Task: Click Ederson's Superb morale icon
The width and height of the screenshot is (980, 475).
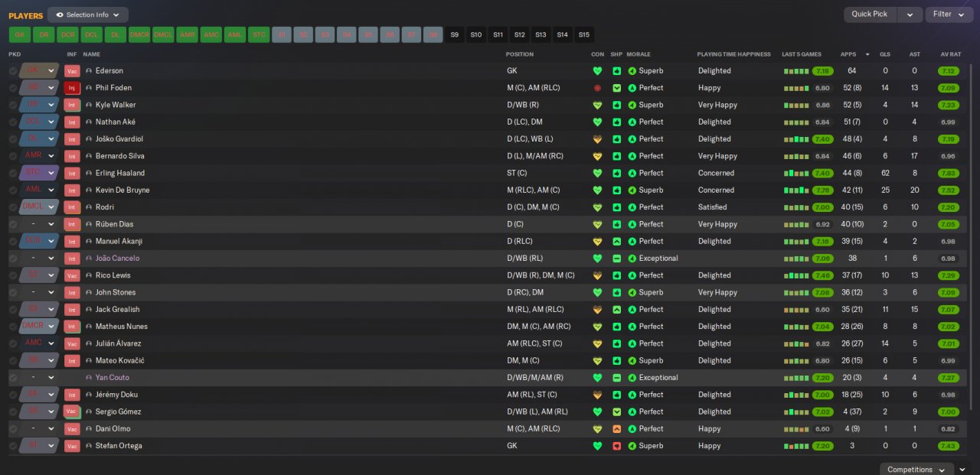Action: [x=632, y=71]
